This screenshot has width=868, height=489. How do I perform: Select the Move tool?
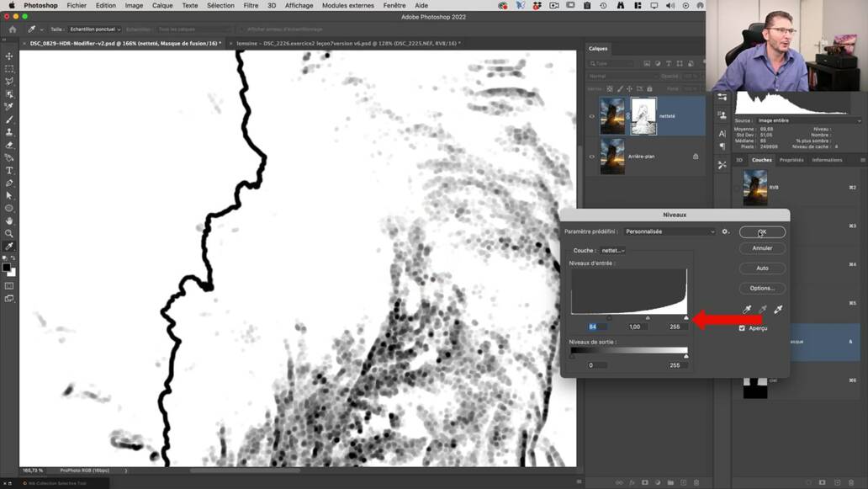9,56
